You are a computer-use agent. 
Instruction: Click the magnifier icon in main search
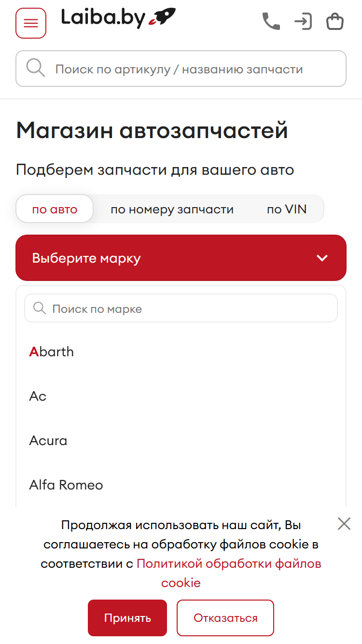pos(36,69)
